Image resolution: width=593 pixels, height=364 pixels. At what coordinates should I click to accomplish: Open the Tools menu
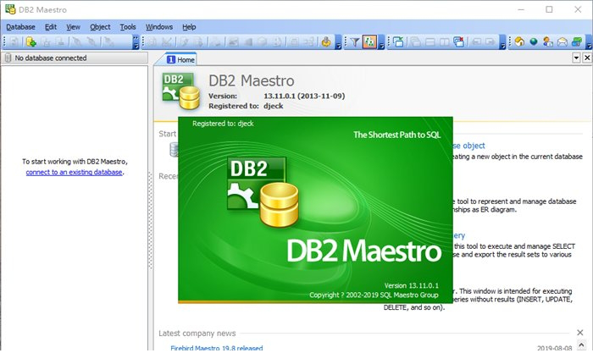(128, 27)
